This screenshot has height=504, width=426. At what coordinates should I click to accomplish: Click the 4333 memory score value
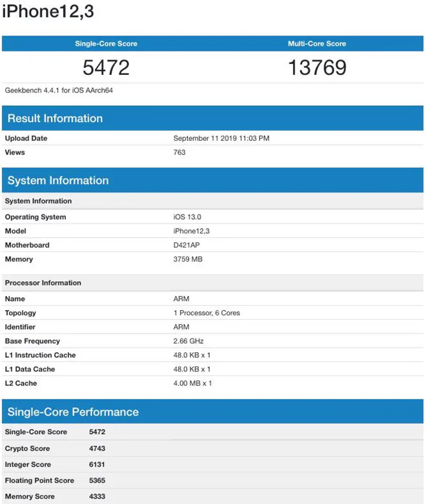(97, 497)
